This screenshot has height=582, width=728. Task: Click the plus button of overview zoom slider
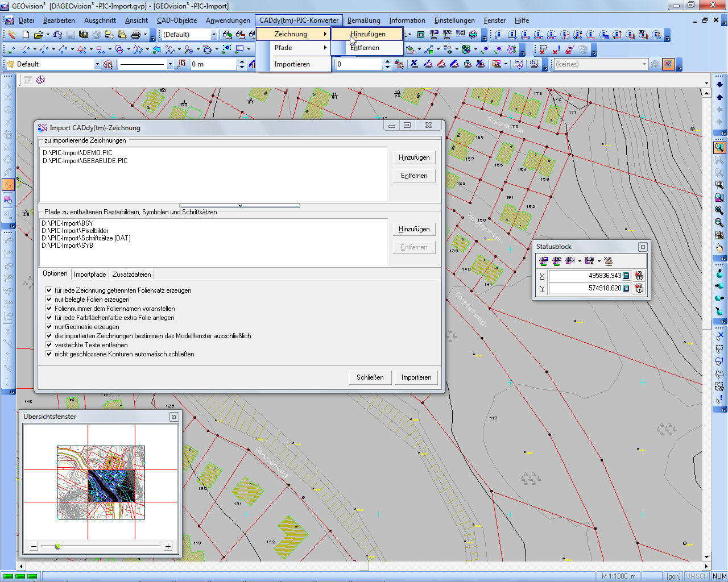click(168, 547)
